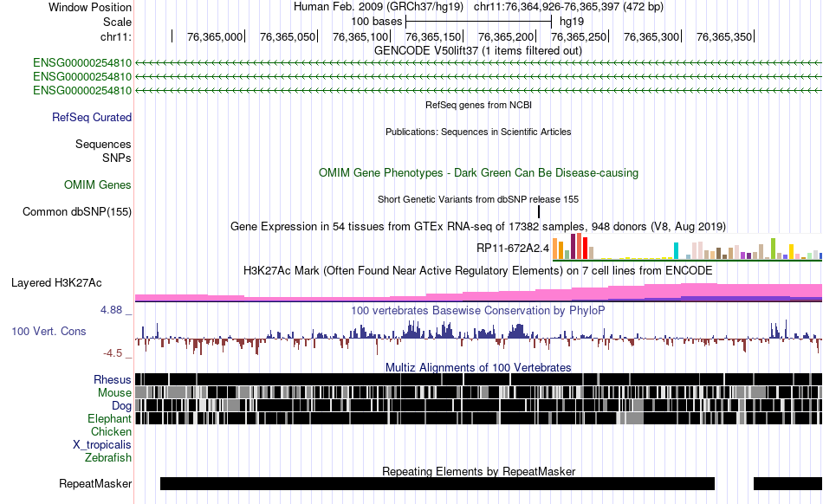Viewport: 823px width, 504px height.
Task: Click the short RepeatMasker block at right edge
Action: tap(787, 483)
